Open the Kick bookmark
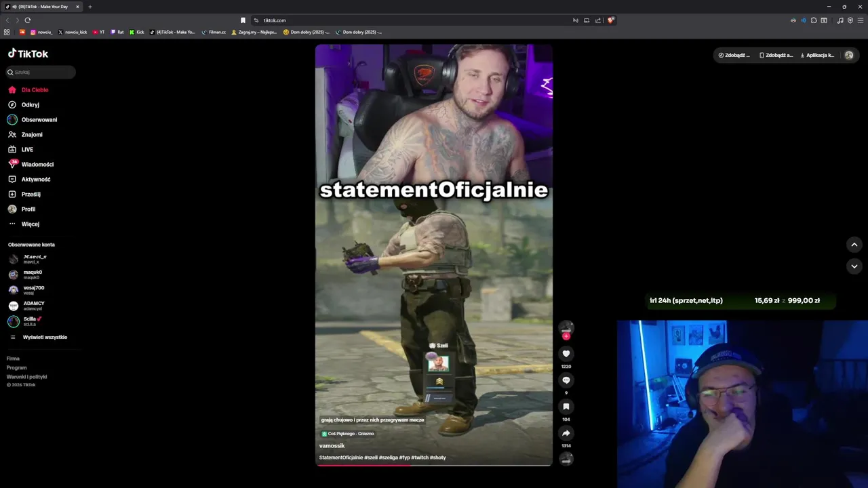The height and width of the screenshot is (488, 868). tap(136, 32)
